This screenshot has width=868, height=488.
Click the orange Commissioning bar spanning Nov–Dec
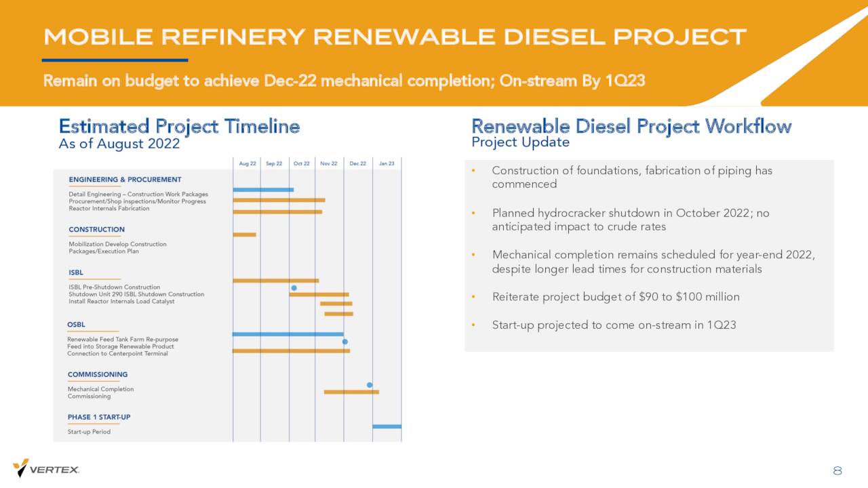pyautogui.click(x=351, y=392)
